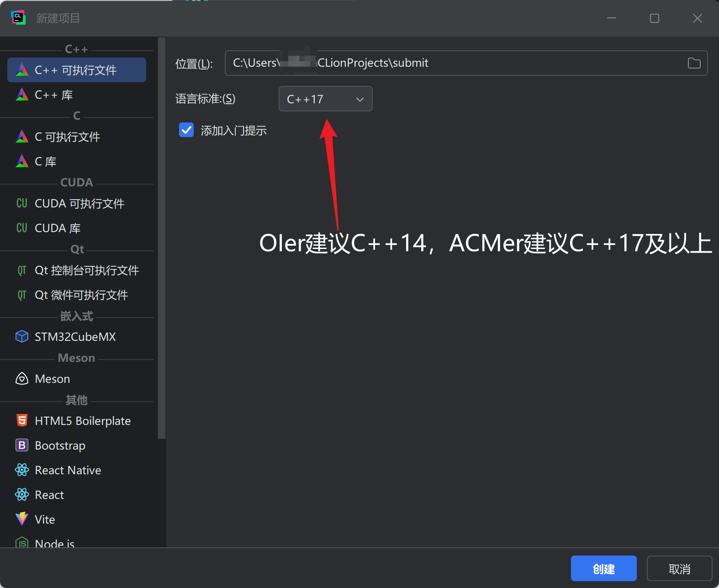
Task: Click the Bootstrap entry label
Action: coord(60,445)
